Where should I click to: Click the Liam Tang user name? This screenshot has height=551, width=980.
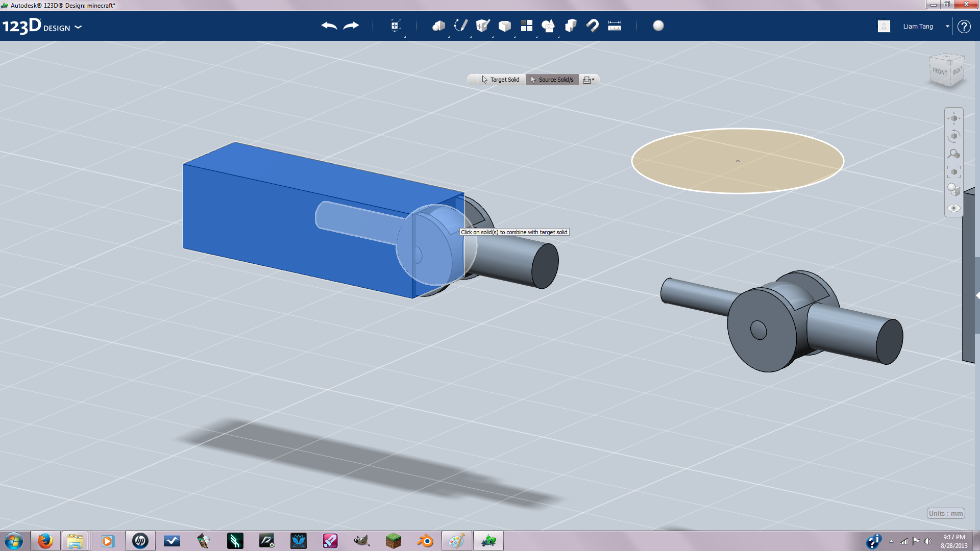pyautogui.click(x=918, y=27)
